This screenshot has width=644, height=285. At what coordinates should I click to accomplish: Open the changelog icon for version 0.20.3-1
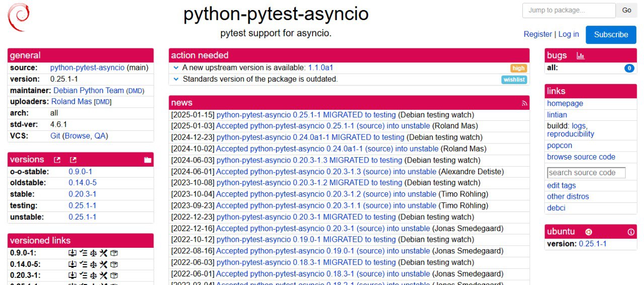click(x=83, y=275)
